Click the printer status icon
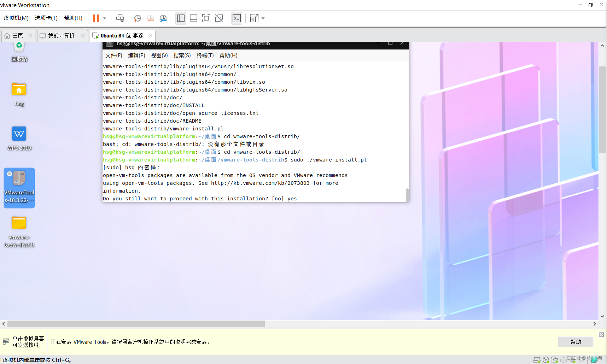The width and height of the screenshot is (607, 364). [x=564, y=360]
